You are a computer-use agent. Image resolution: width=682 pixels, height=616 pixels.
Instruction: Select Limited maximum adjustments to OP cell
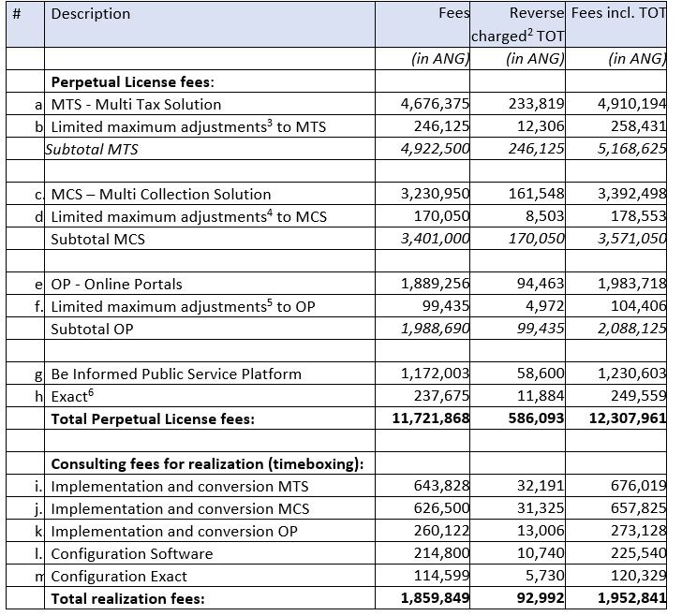[x=210, y=306]
